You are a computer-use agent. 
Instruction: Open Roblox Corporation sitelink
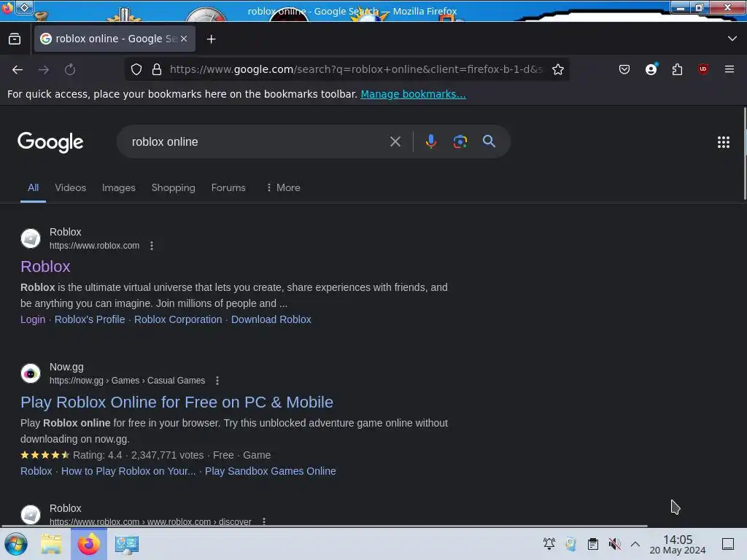(x=178, y=319)
